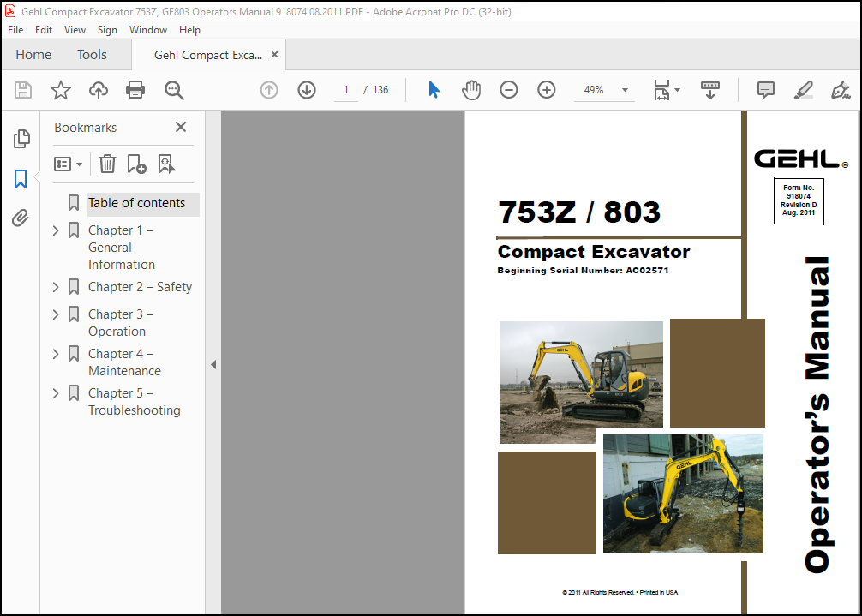Click the Save file icon

23,90
